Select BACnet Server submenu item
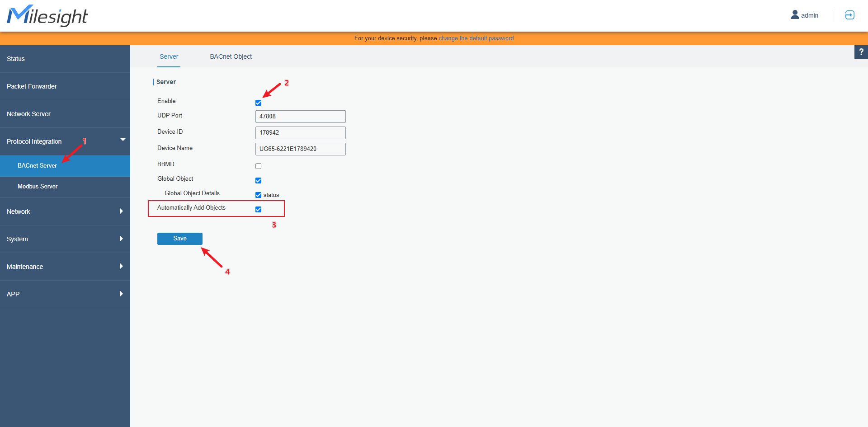This screenshot has width=868, height=427. click(x=65, y=166)
